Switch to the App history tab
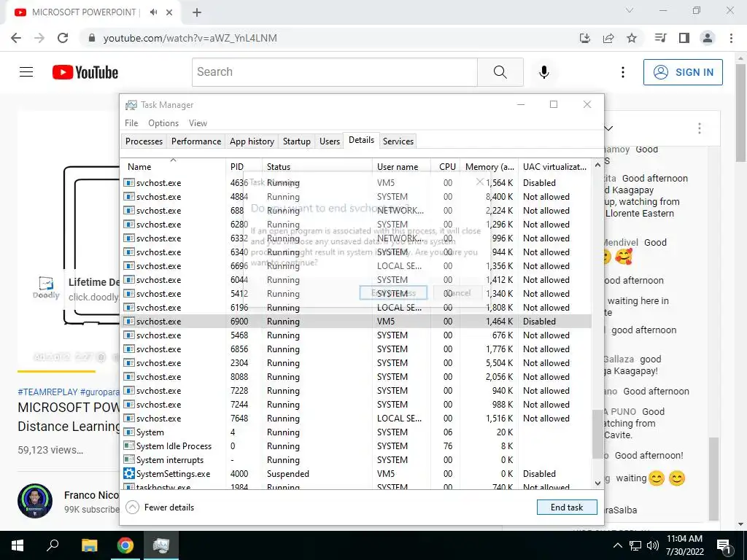This screenshot has width=747, height=560. click(252, 141)
